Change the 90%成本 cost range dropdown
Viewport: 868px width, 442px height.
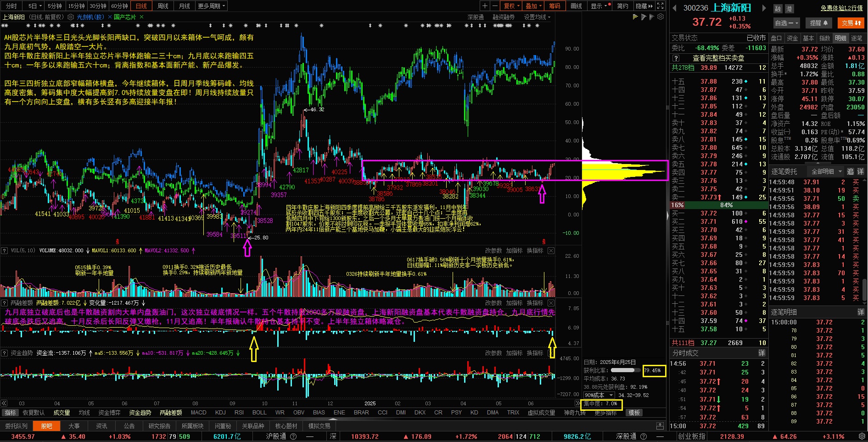point(599,395)
